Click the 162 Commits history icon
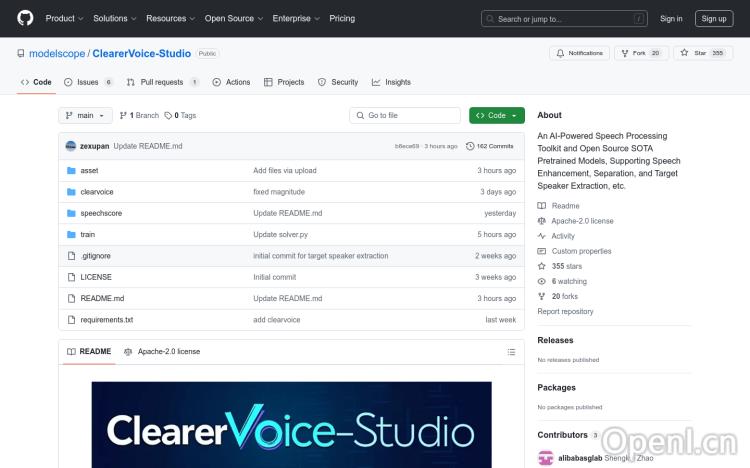The image size is (750, 468). pyautogui.click(x=470, y=146)
